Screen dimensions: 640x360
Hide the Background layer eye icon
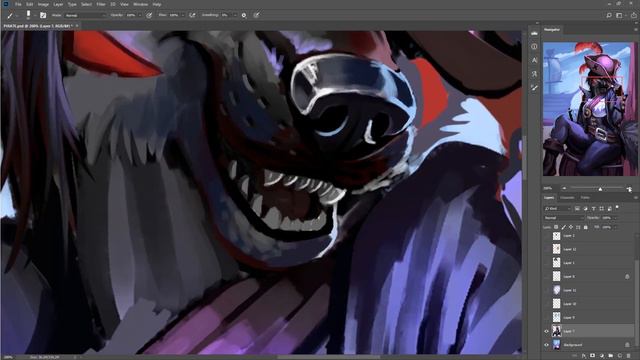point(547,345)
